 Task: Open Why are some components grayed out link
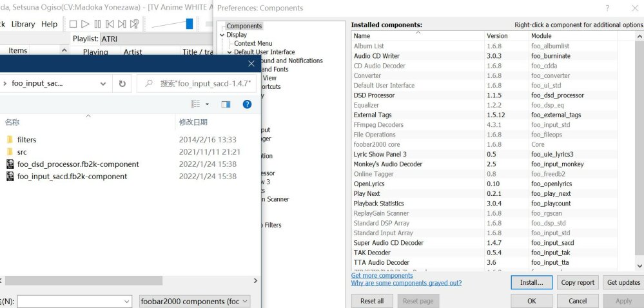click(x=406, y=283)
